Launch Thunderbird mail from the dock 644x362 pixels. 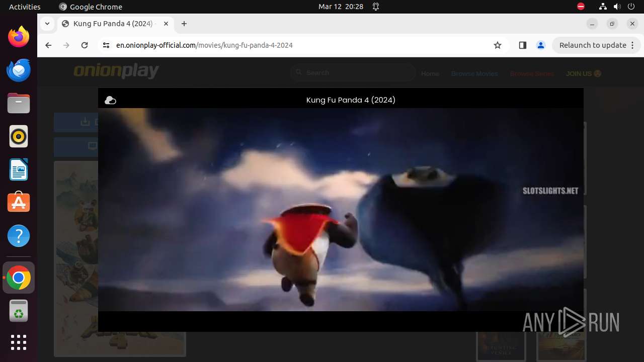tap(19, 70)
